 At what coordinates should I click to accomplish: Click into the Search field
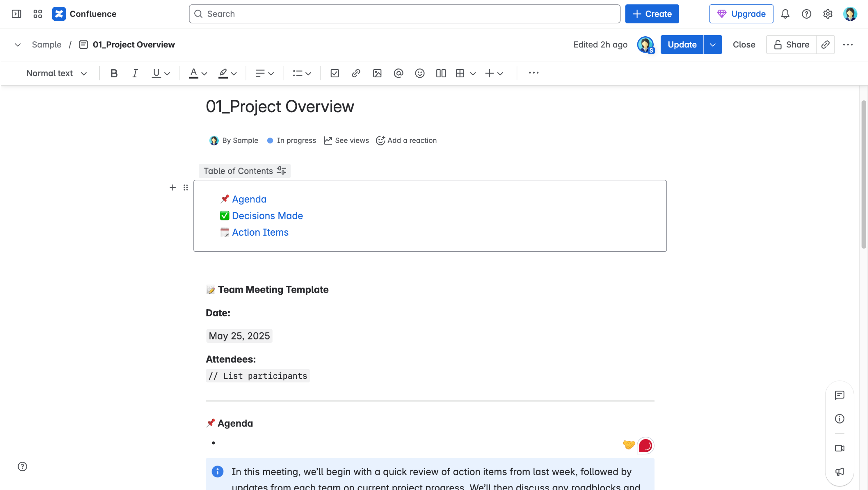click(404, 14)
